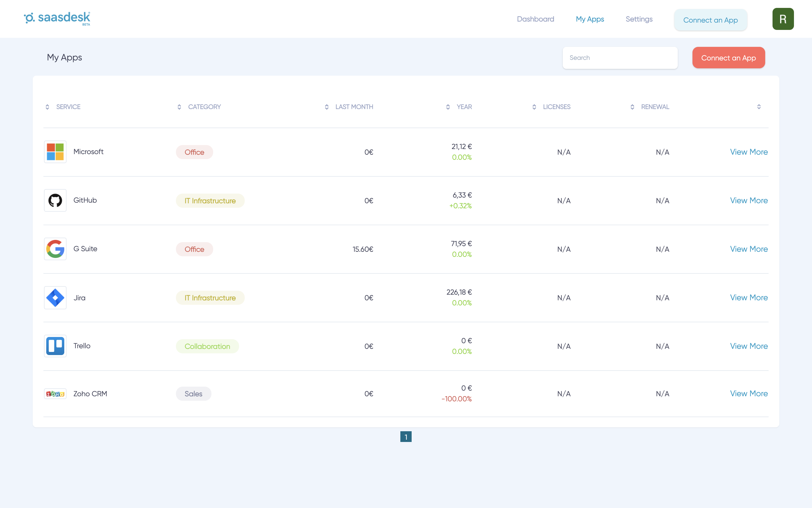
Task: Sort by Licenses column arrows
Action: click(x=534, y=107)
